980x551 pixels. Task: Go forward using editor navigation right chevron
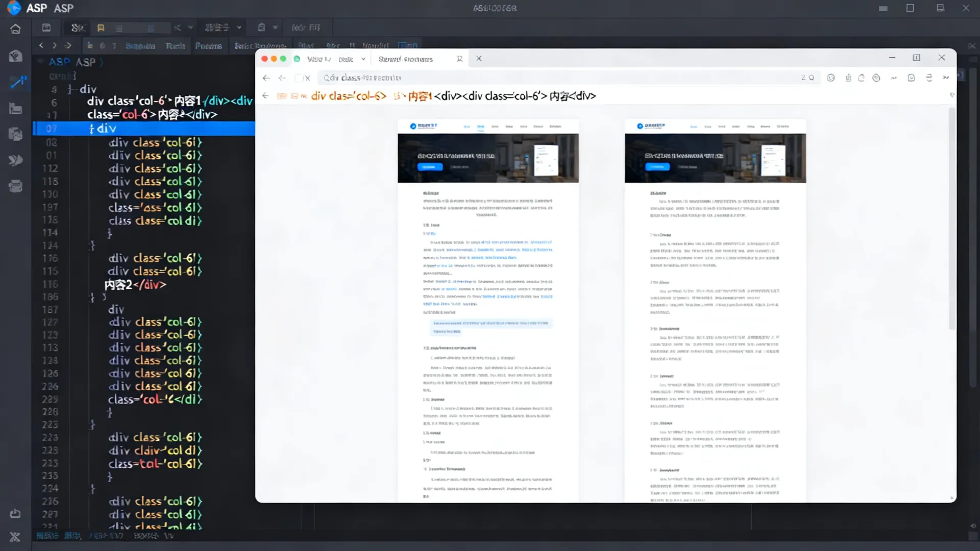point(54,45)
